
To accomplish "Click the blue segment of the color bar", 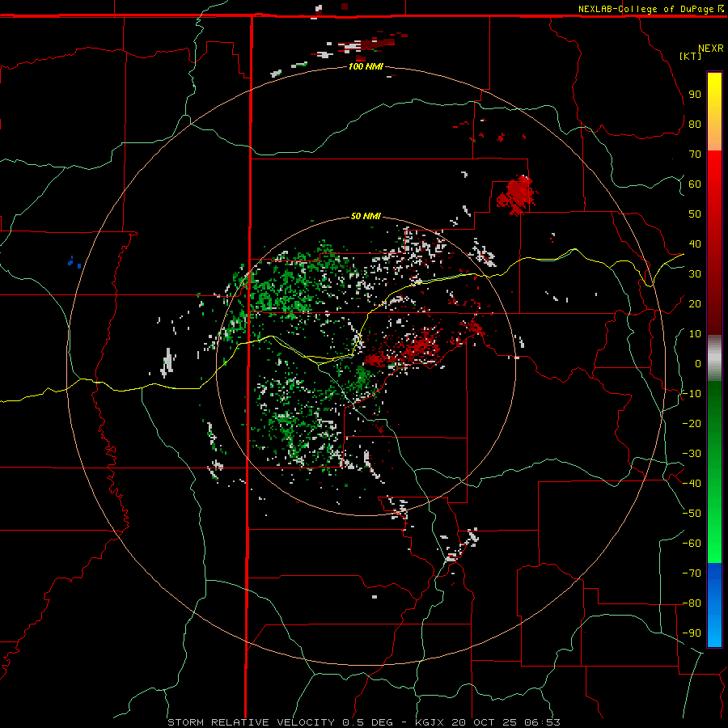I will click(714, 604).
